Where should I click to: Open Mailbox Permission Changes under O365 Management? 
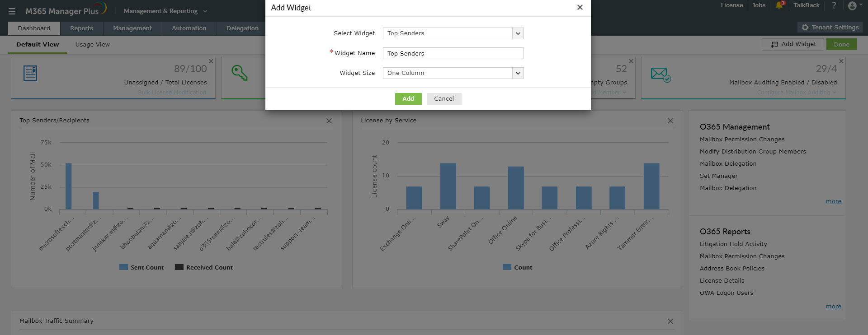click(x=742, y=140)
